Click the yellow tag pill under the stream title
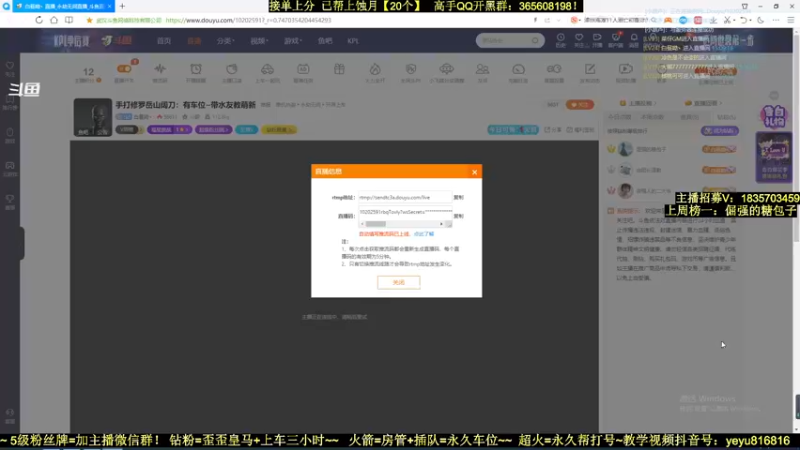Viewport: 800px width, 450px height. point(279,130)
